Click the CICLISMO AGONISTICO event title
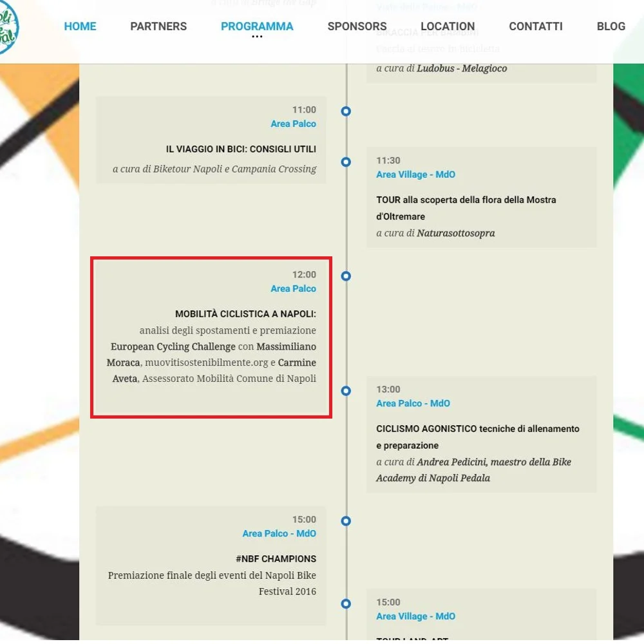644x644 pixels. [478, 437]
